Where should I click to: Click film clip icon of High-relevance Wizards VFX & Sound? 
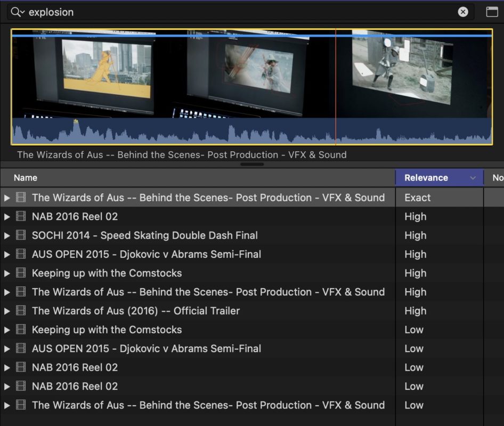21,292
